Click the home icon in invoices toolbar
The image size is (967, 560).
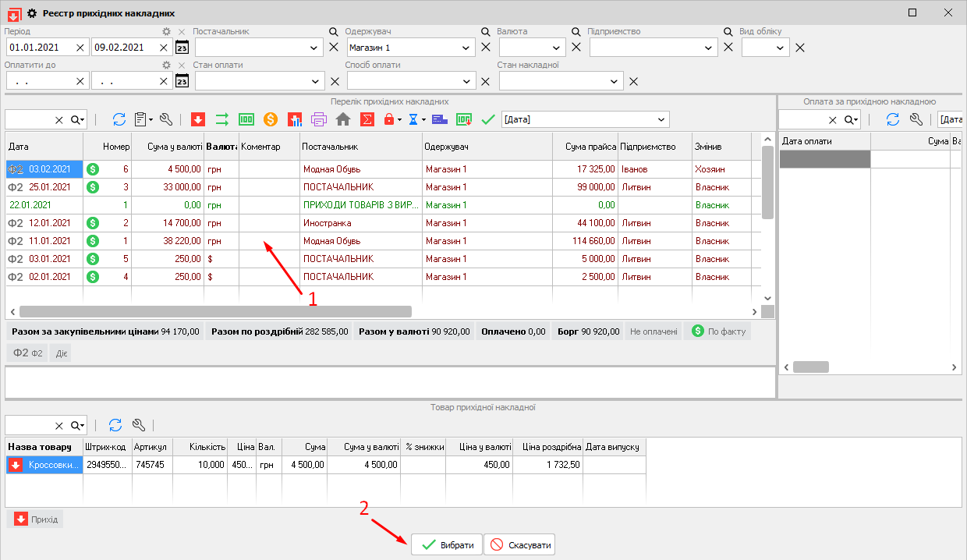click(x=343, y=119)
